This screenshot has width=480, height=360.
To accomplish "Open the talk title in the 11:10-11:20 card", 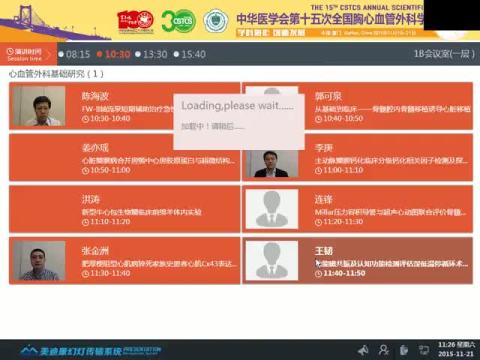I will click(142, 212).
